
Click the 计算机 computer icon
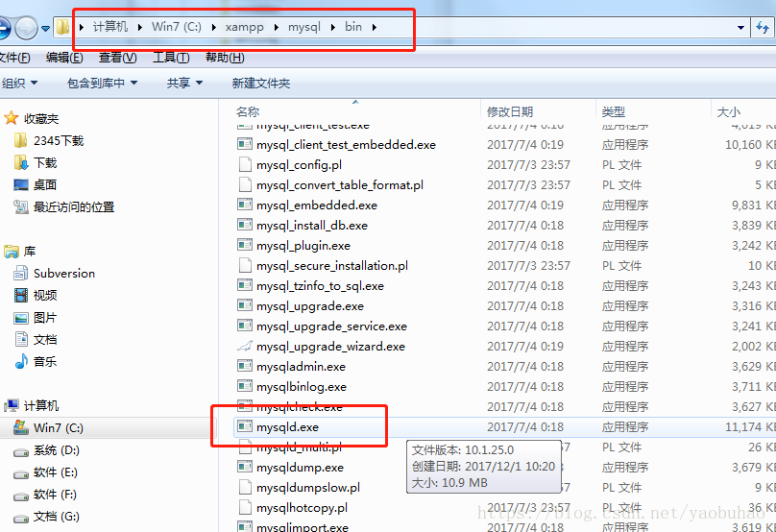11,406
